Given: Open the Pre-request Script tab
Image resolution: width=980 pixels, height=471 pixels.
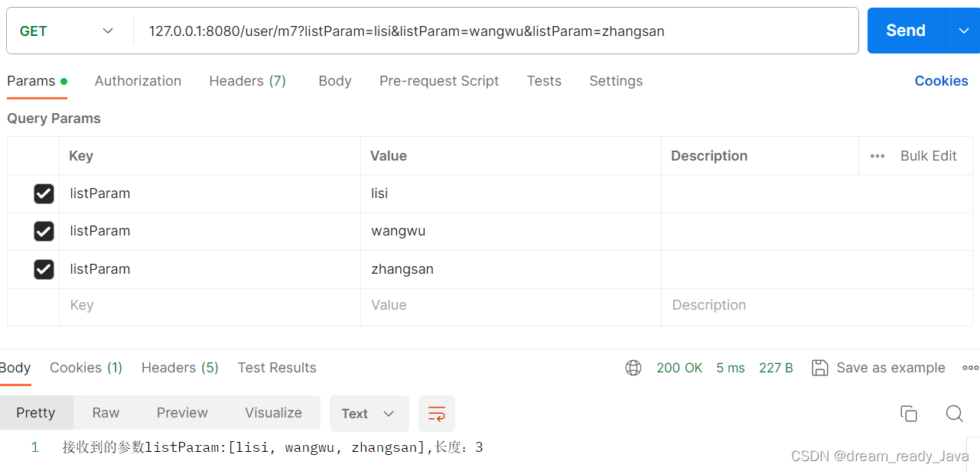Looking at the screenshot, I should coord(438,81).
